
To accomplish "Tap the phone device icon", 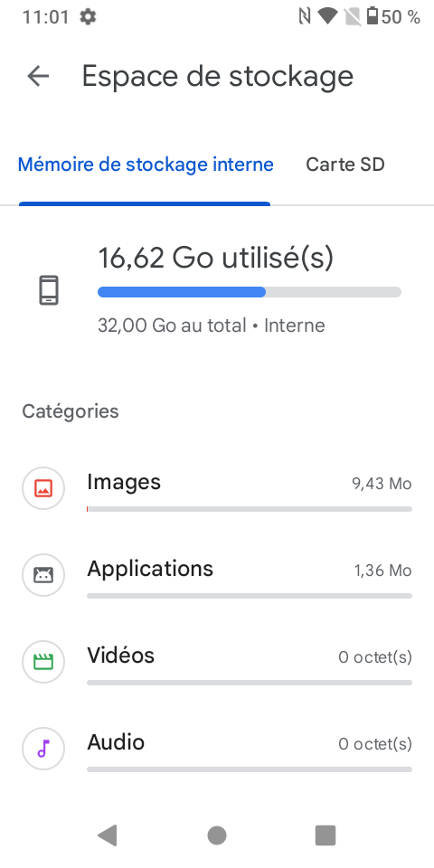I will (49, 290).
